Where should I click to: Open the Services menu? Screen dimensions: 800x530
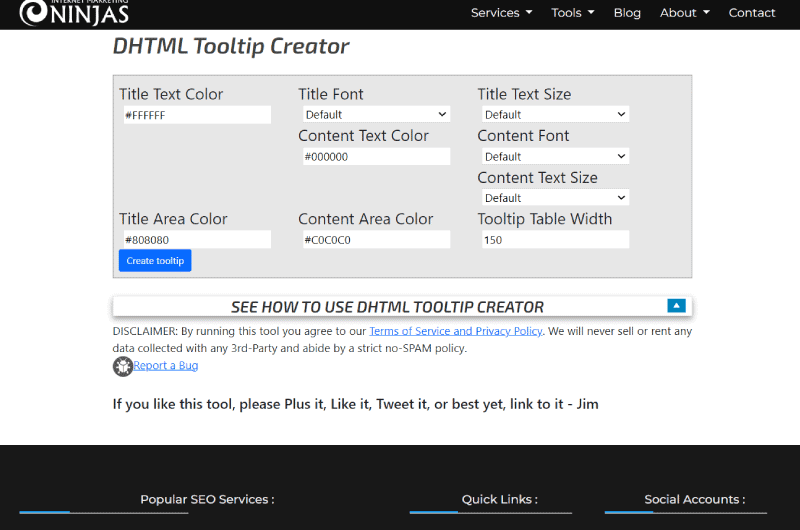501,13
